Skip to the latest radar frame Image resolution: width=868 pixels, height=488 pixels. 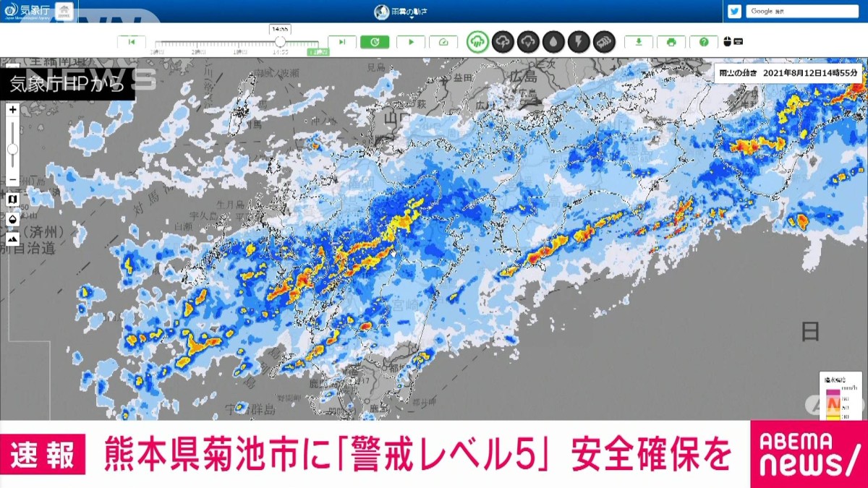[342, 42]
